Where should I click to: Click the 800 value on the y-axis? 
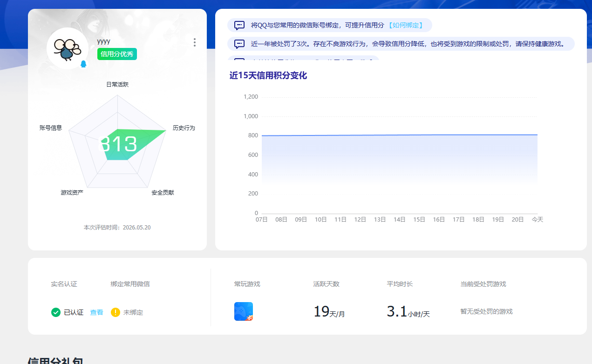click(x=253, y=135)
